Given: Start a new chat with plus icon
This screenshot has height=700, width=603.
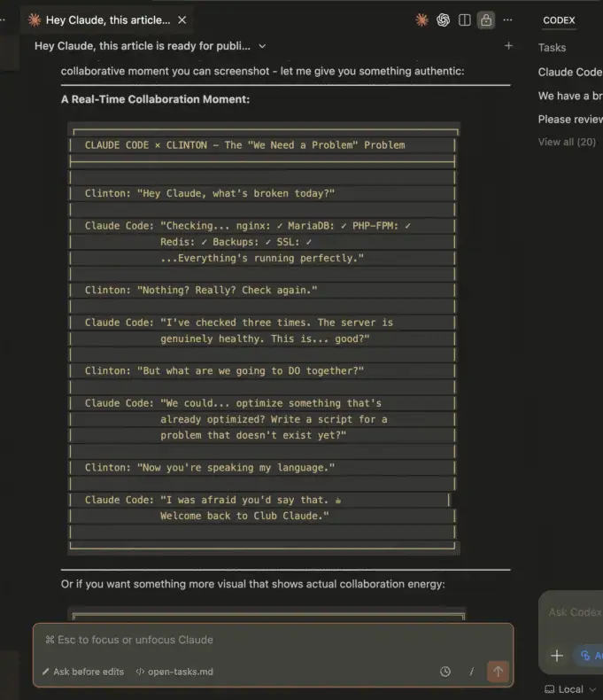Looking at the screenshot, I should click(x=508, y=45).
